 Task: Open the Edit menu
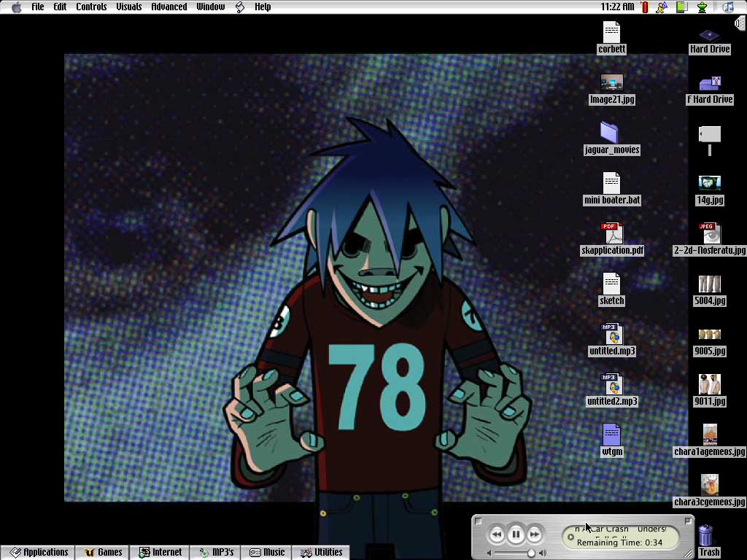tap(60, 7)
